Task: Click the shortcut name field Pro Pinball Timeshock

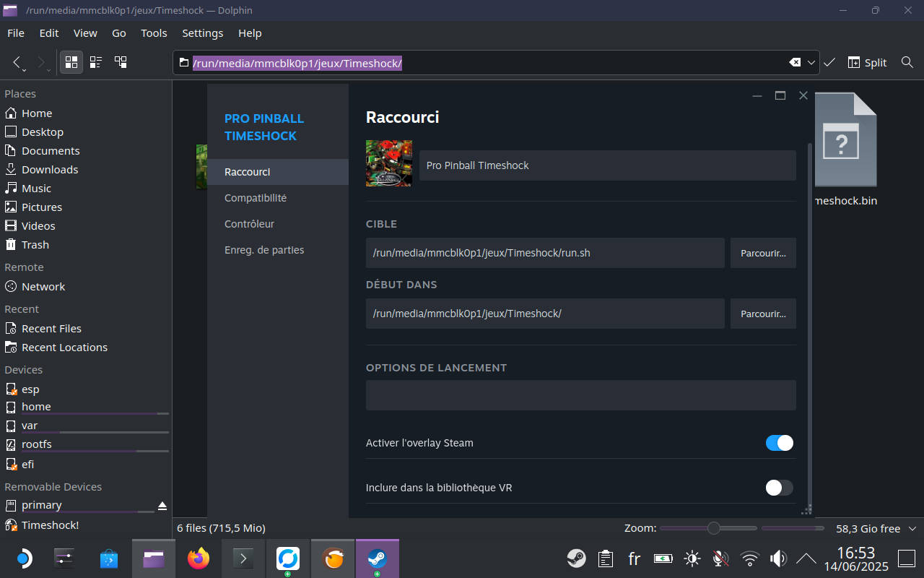Action: pos(608,165)
